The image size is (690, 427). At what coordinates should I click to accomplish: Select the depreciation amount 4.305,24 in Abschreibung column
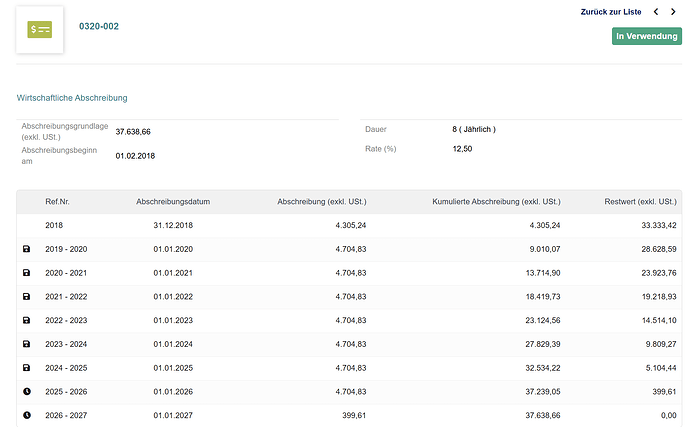pos(351,225)
